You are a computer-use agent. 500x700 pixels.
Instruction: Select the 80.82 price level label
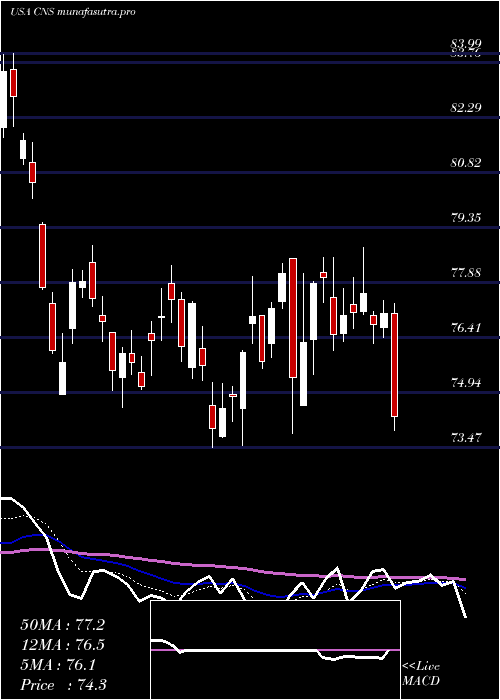point(466,162)
